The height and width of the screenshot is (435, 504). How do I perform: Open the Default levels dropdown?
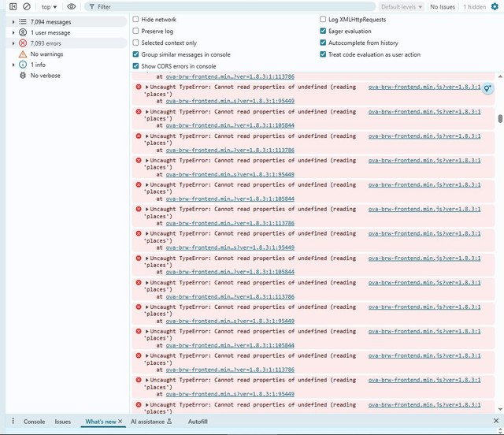tap(401, 7)
